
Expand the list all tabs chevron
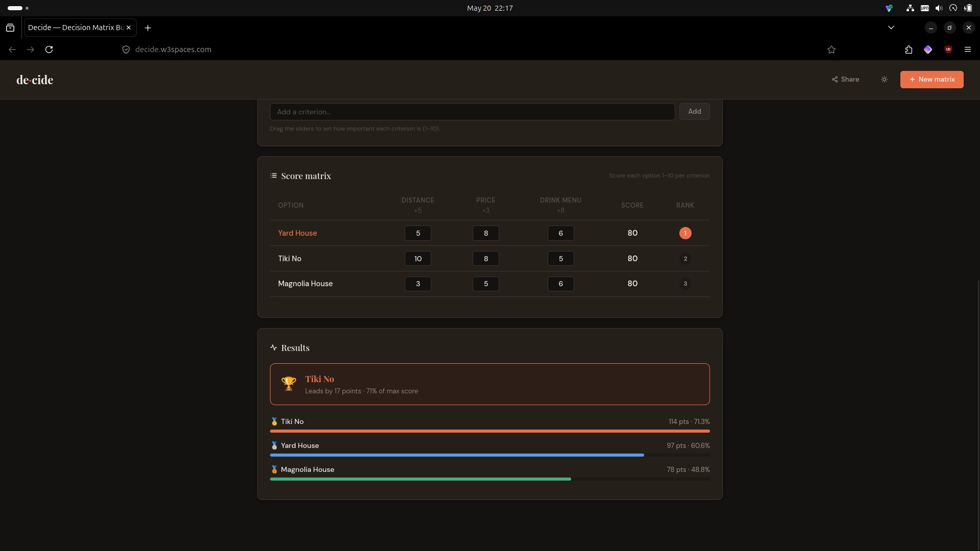(x=891, y=28)
